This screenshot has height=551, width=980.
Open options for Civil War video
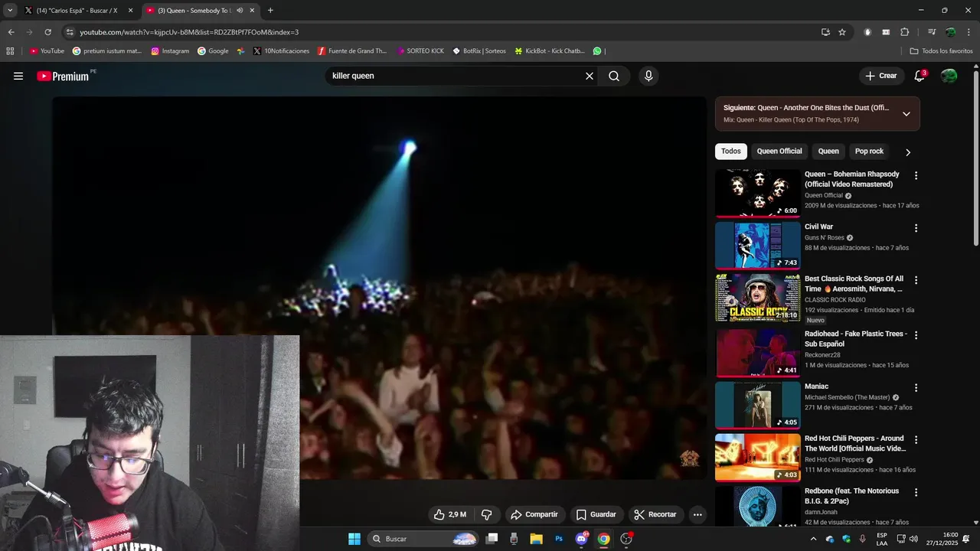916,228
